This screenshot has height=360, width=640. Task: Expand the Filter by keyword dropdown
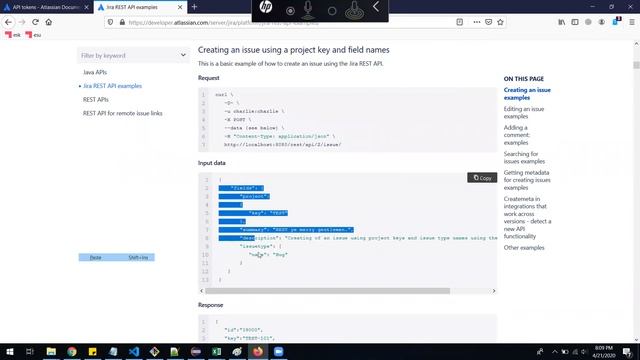[x=183, y=55]
